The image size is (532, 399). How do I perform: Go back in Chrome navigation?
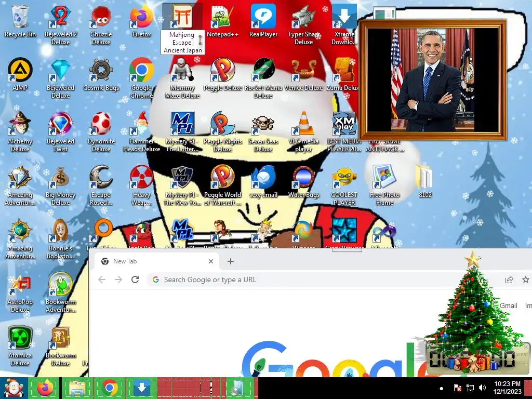click(101, 280)
